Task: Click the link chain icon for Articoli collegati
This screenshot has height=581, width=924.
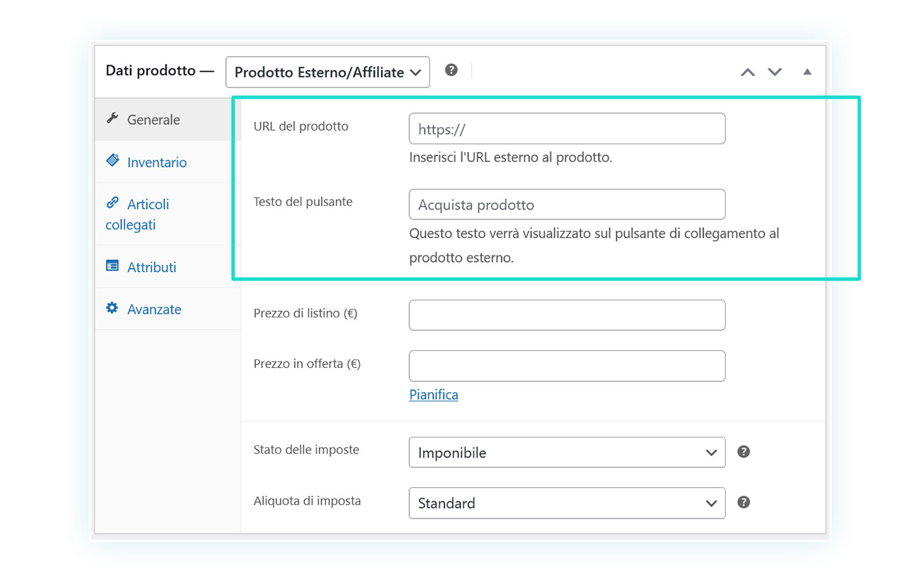Action: (x=112, y=202)
